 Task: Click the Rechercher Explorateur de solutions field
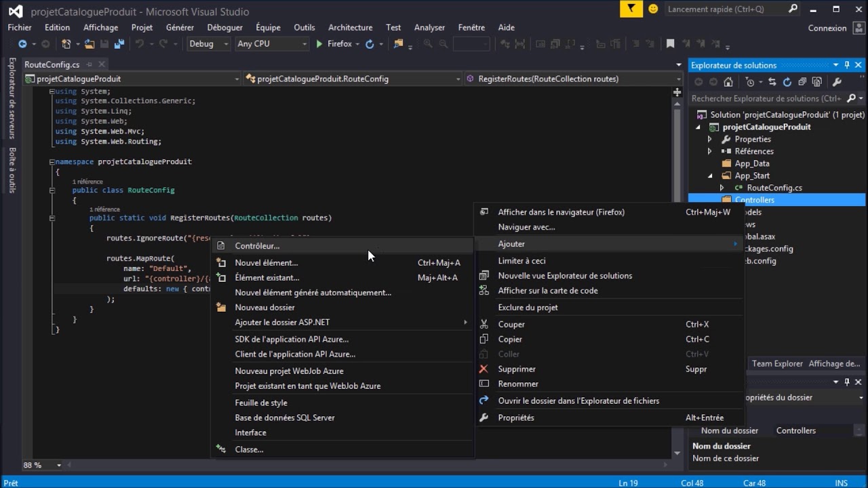pos(766,98)
